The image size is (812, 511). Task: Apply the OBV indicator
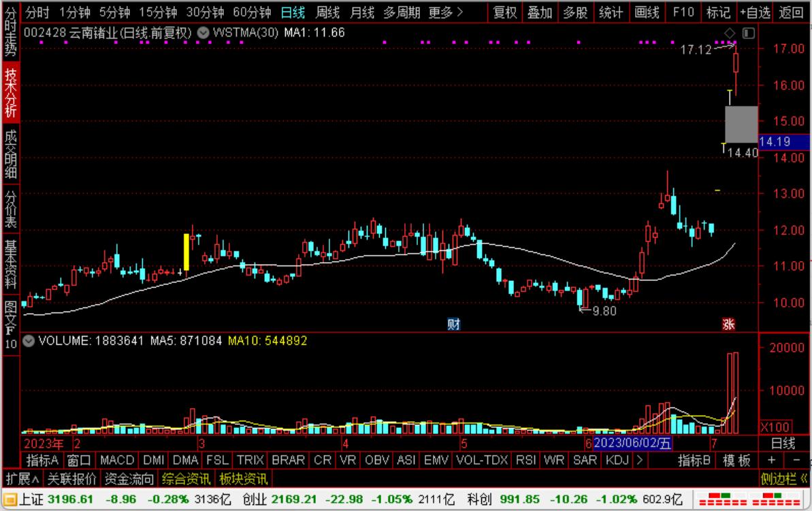click(x=377, y=460)
